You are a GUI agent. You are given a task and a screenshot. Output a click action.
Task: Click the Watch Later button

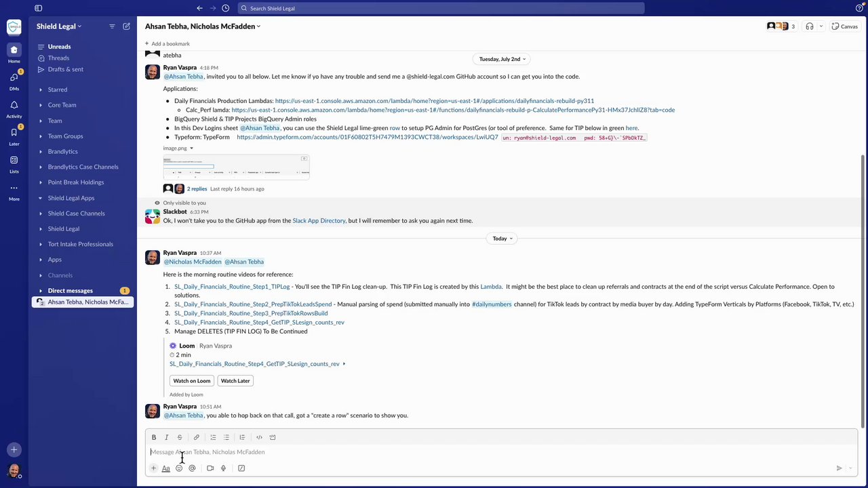coord(235,381)
